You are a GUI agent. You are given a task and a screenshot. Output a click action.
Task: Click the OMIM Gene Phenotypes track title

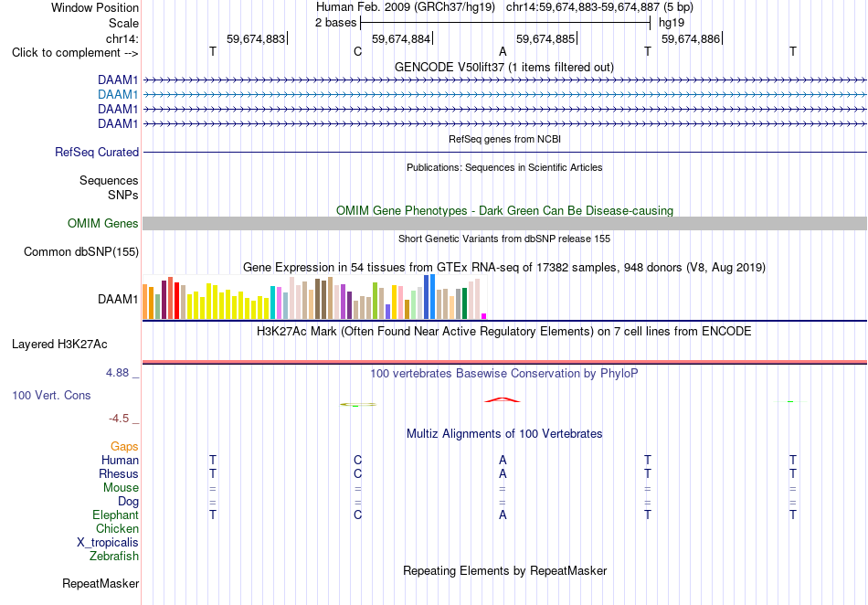click(505, 210)
